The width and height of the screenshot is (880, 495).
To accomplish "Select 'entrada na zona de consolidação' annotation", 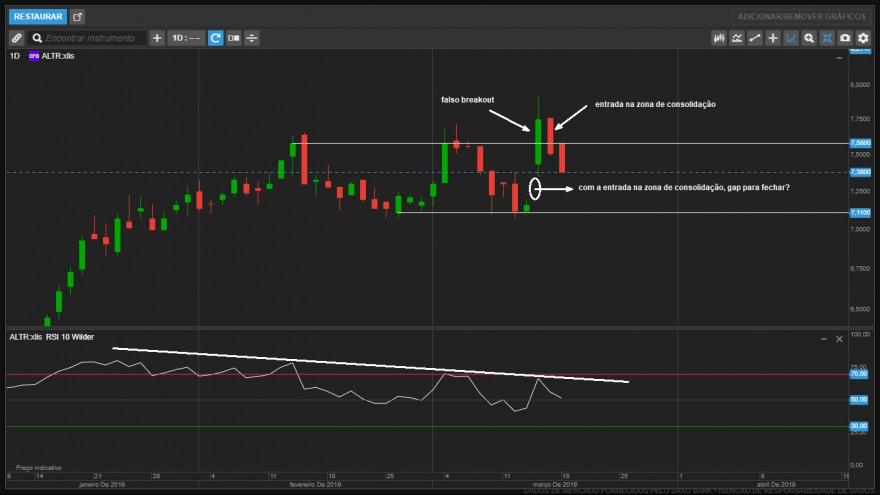I will (655, 104).
